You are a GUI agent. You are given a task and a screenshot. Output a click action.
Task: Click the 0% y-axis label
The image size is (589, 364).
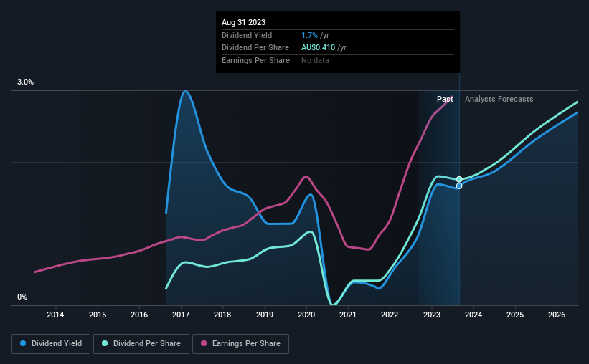point(22,297)
